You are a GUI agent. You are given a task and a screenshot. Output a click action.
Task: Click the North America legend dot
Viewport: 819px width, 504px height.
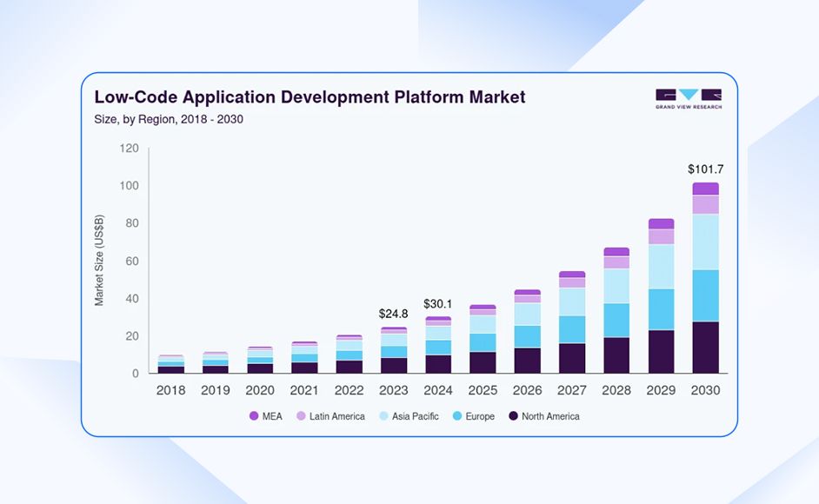click(513, 416)
